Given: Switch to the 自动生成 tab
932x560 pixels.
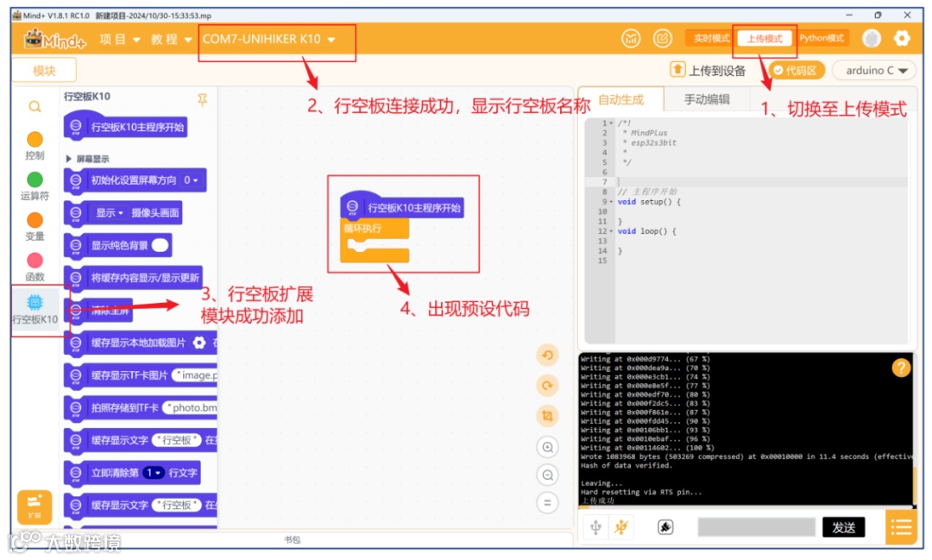Looking at the screenshot, I should click(x=620, y=99).
